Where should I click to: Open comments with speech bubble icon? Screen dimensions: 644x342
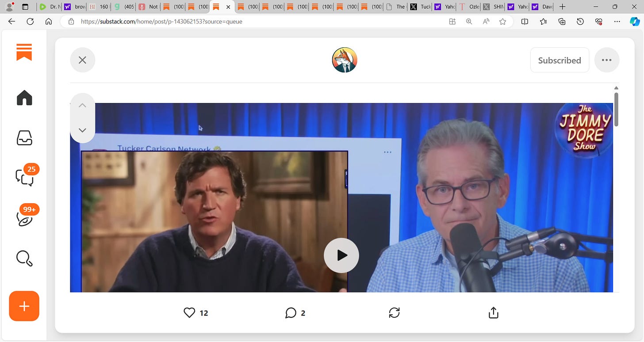click(x=291, y=313)
